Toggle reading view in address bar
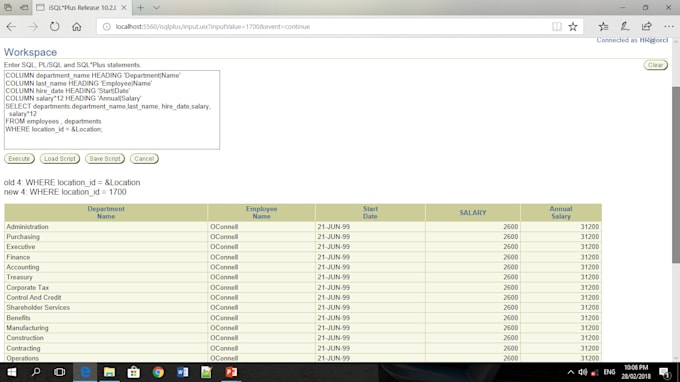The image size is (680, 382). click(556, 26)
